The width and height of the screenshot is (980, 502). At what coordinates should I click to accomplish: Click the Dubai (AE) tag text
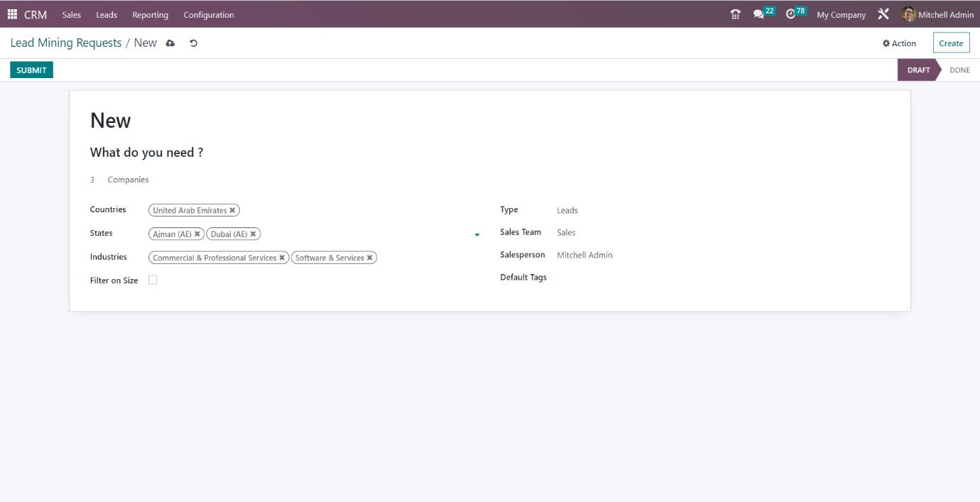pyautogui.click(x=229, y=234)
